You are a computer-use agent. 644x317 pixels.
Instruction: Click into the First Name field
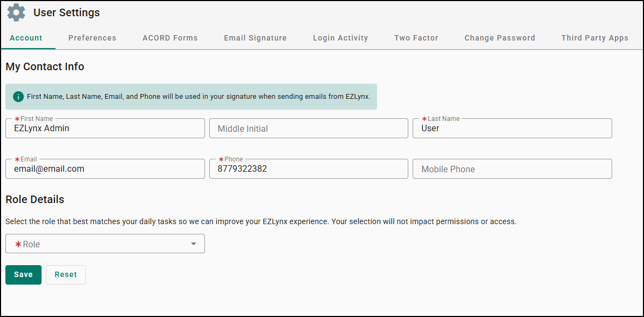(x=105, y=129)
